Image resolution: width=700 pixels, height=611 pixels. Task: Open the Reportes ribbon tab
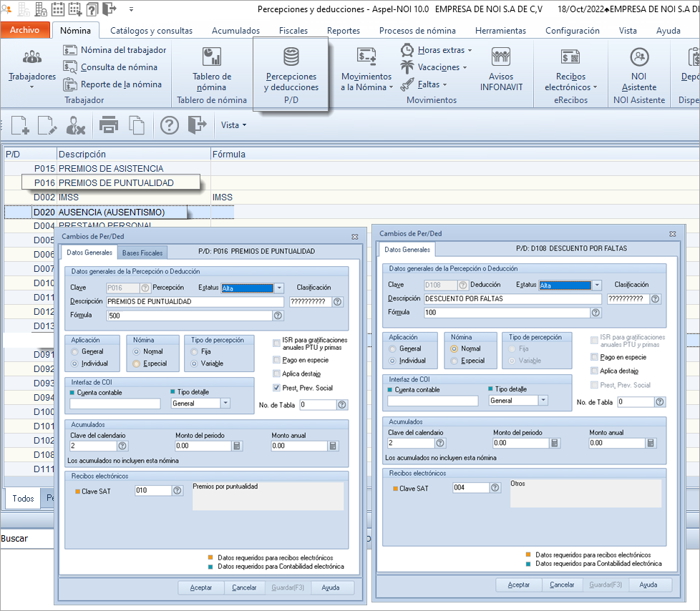[x=343, y=31]
